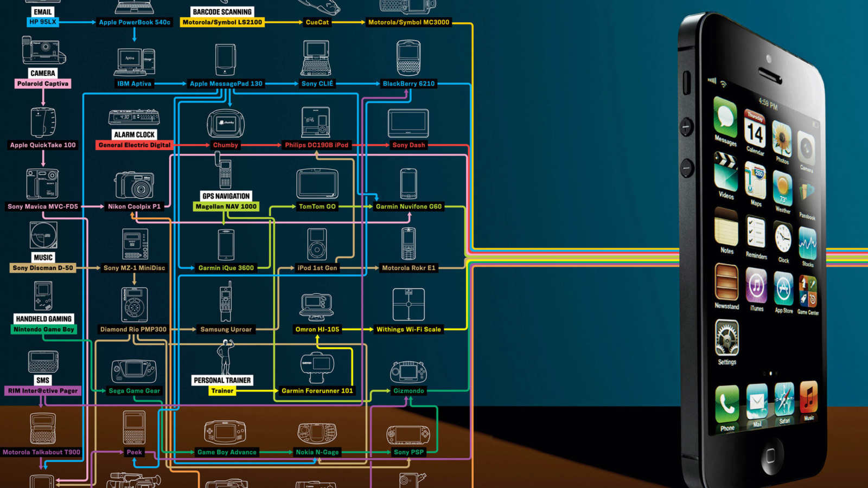This screenshot has width=868, height=488.
Task: Click the Nintendo Game Boy label
Action: coord(44,329)
